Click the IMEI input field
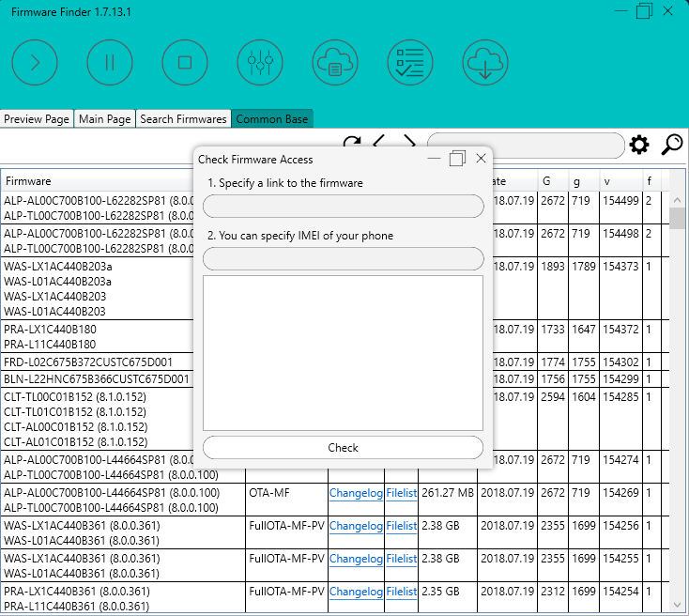 click(344, 258)
